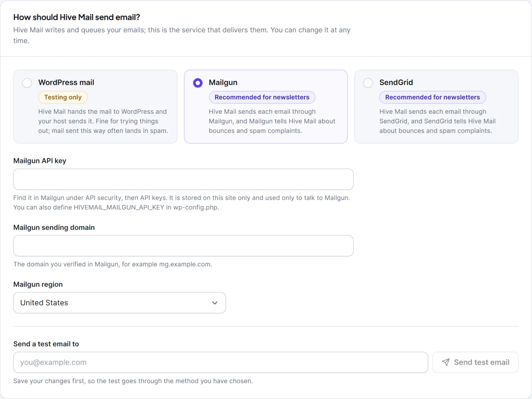Viewport: 532px width, 399px height.
Task: Click the paper plane icon on Send test email
Action: click(446, 362)
